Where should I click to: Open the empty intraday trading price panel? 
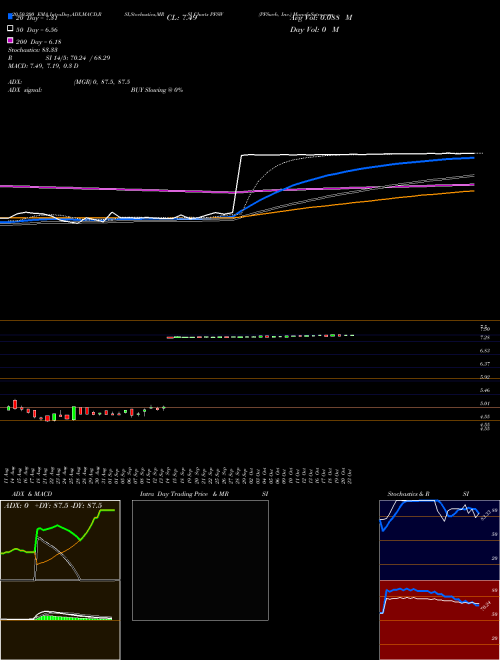point(200,560)
